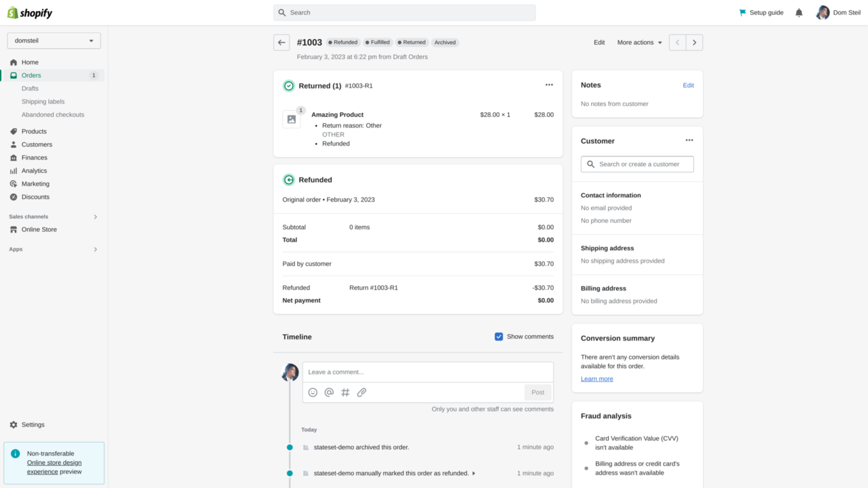Open Products in the sidebar

tap(34, 131)
